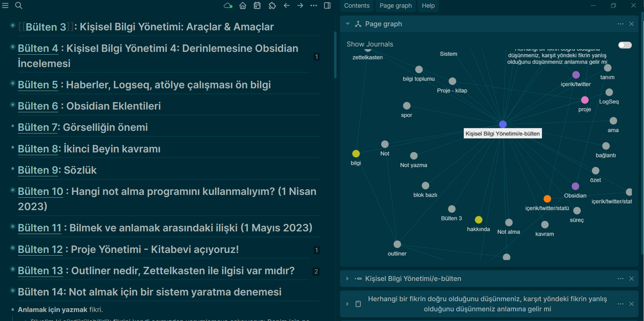
Task: Enable the Show Journals toggle
Action: tap(625, 45)
